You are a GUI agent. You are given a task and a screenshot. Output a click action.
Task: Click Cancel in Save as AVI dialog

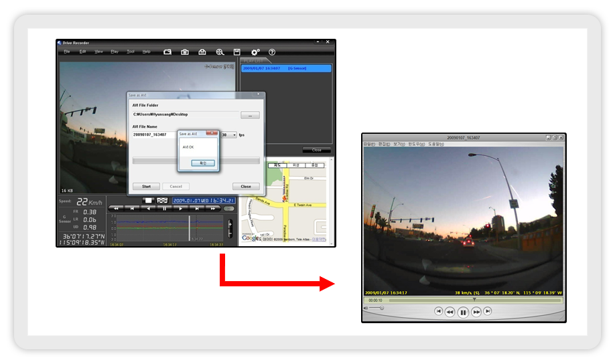tap(176, 187)
